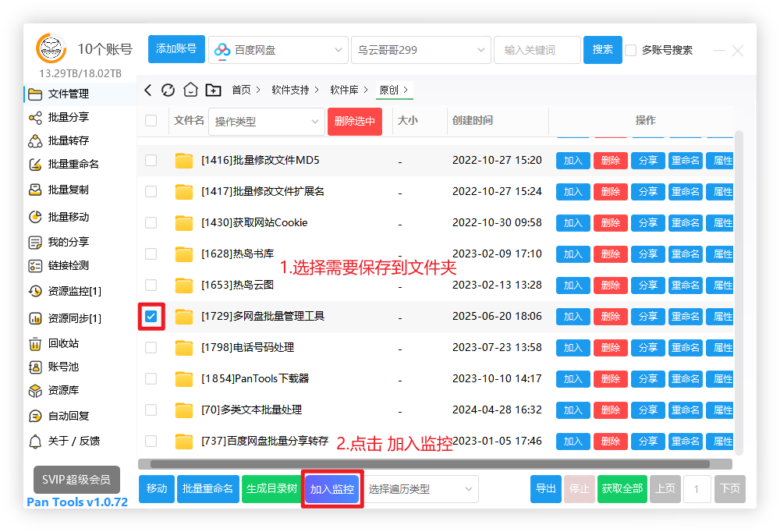The height and width of the screenshot is (532, 780).
Task: Expand the 百度网盘 cloud drive dropdown
Action: point(278,50)
